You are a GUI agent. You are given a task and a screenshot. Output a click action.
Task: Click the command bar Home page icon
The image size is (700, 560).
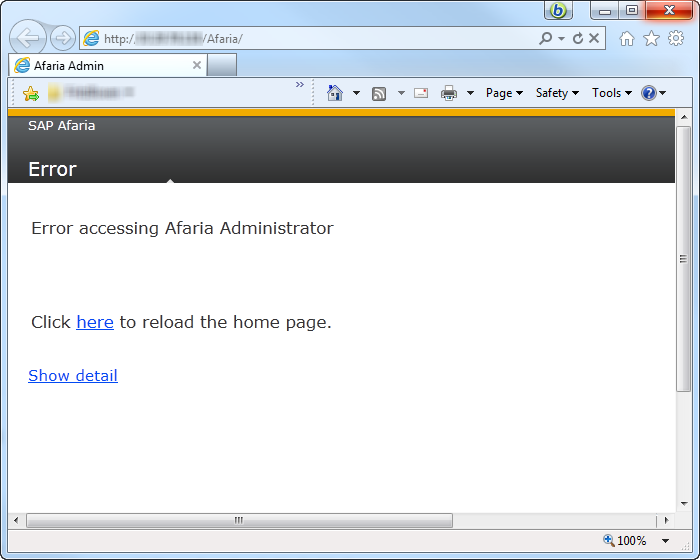point(335,93)
